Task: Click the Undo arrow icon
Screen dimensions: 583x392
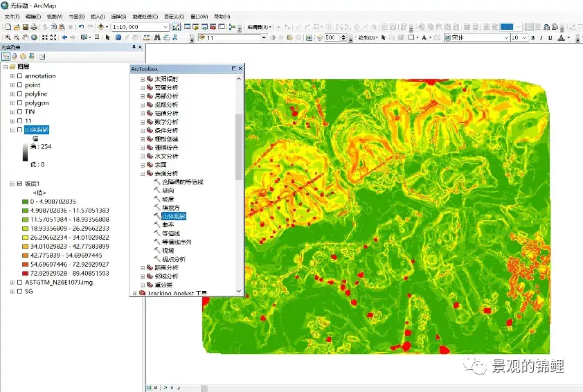Action: click(81, 27)
